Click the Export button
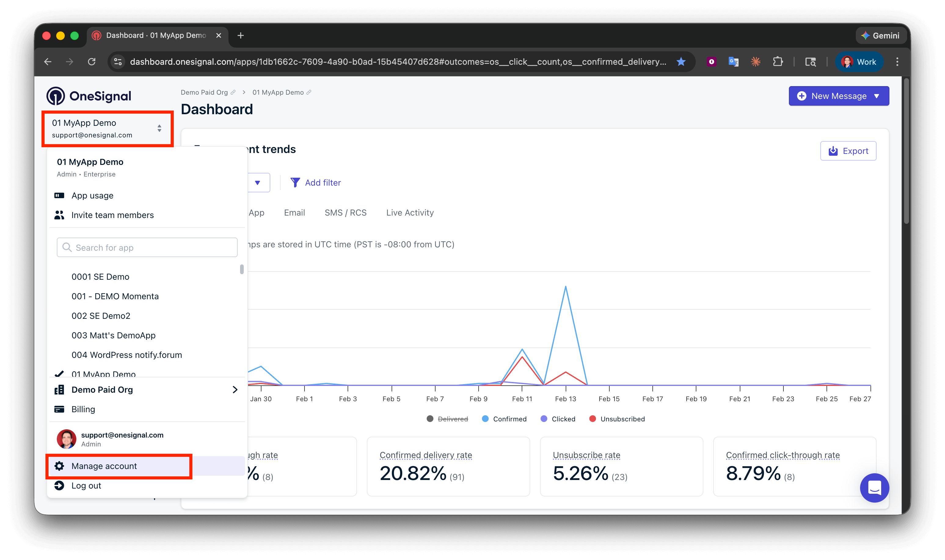 click(848, 151)
